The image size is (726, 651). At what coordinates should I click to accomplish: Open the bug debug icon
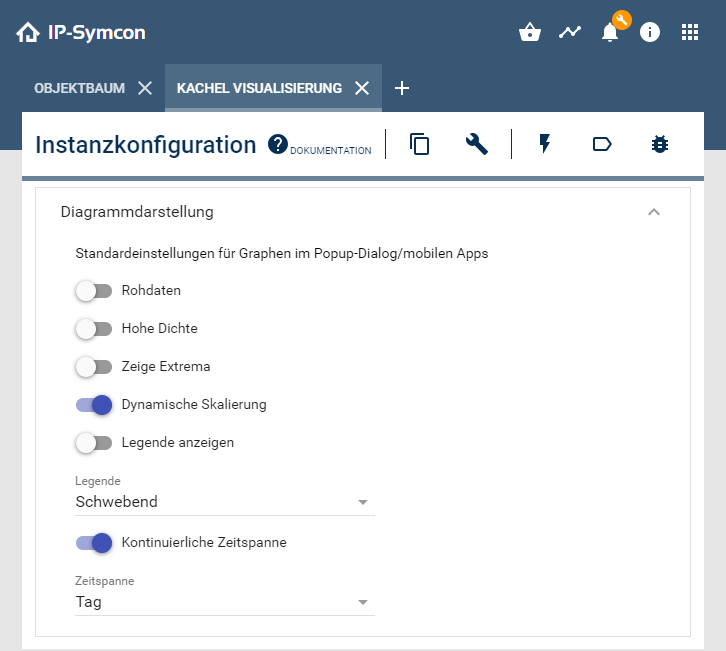pos(659,144)
